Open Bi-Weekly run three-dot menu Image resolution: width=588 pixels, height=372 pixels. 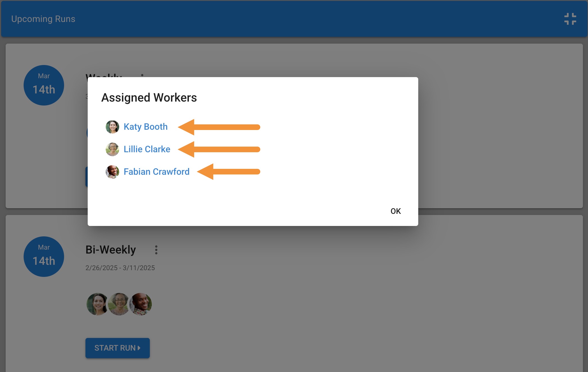point(156,250)
